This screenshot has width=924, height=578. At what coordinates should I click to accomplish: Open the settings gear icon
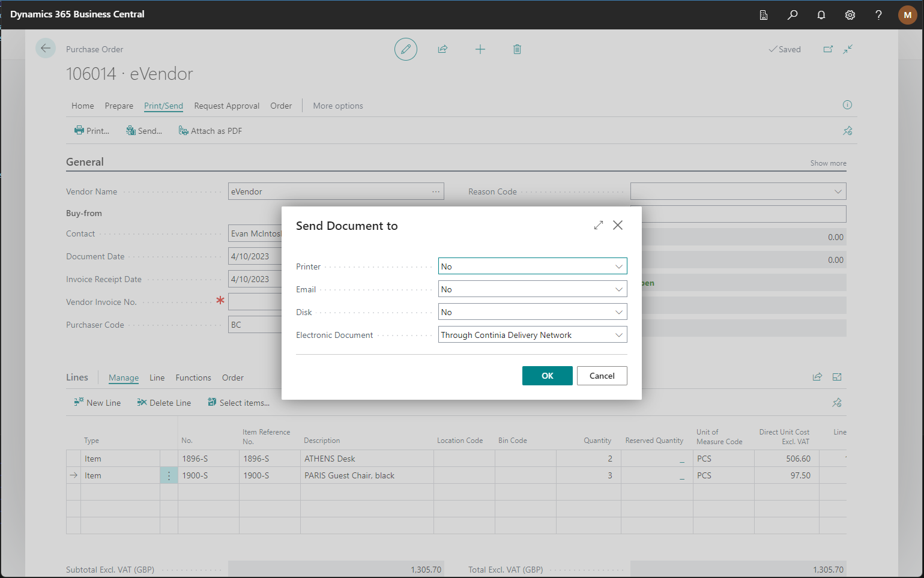coord(850,15)
